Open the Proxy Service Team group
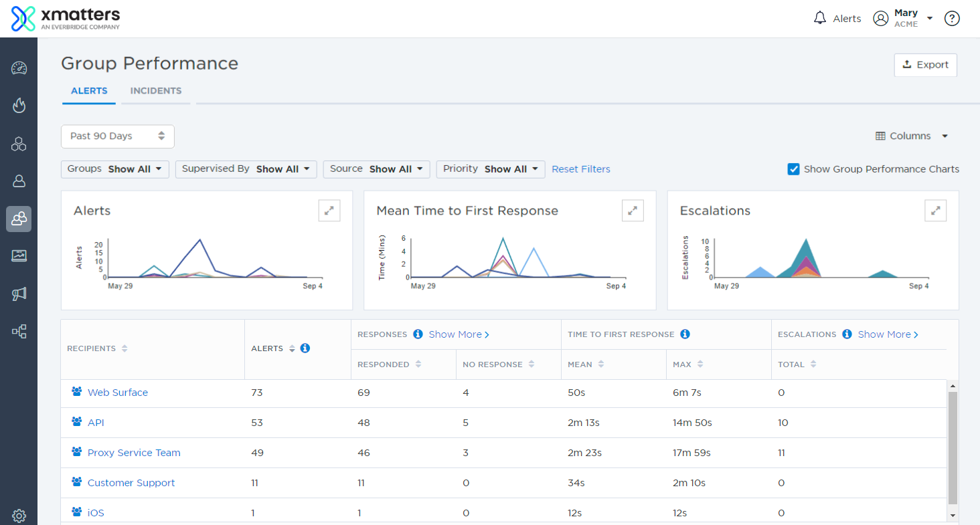The image size is (980, 525). coord(134,453)
